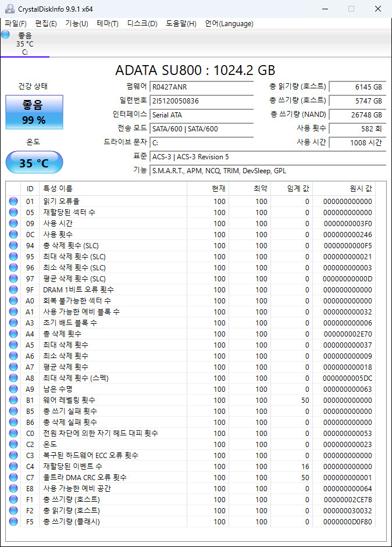This screenshot has width=392, height=547.
Task: Click the 최악 column header
Action: coord(250,189)
